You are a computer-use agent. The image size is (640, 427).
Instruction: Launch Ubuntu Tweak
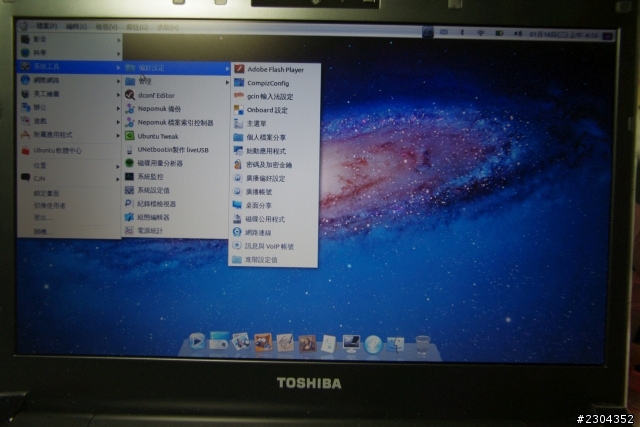pos(176,136)
